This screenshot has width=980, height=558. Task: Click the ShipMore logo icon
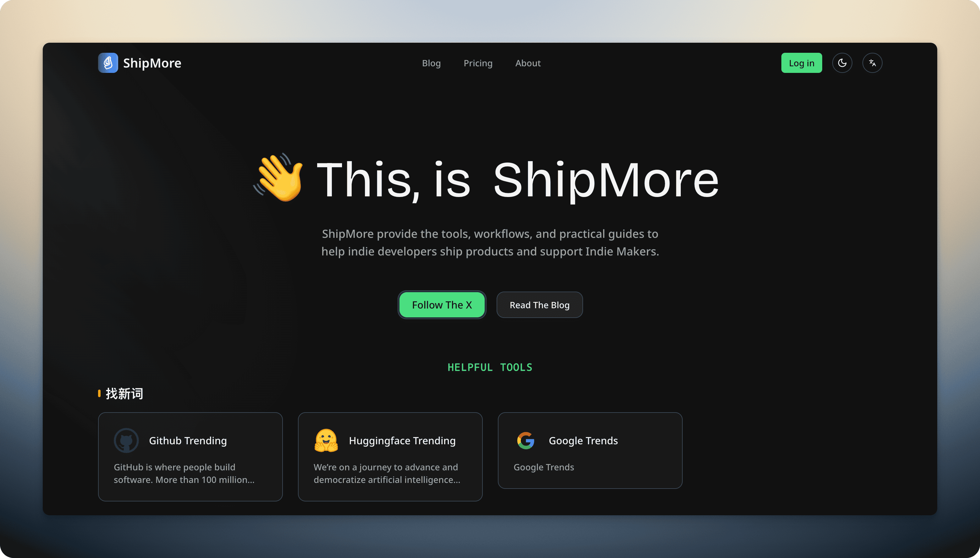coord(108,63)
